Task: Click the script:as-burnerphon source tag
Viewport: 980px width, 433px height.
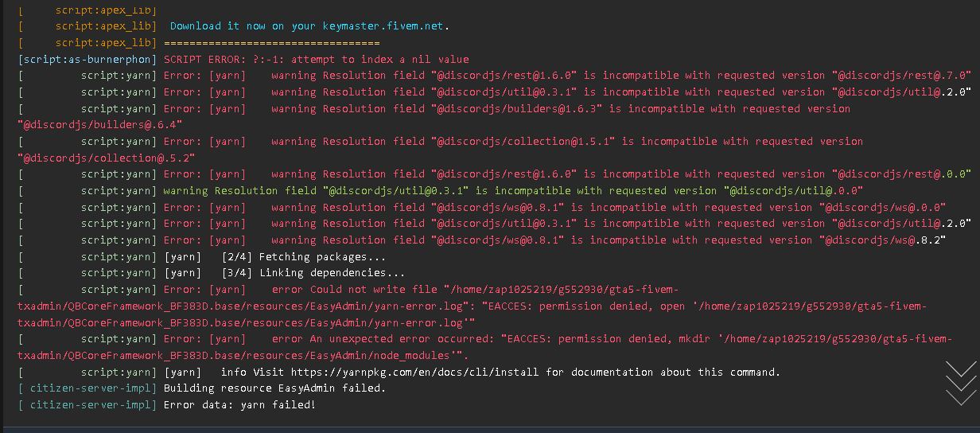Action: 87,59
